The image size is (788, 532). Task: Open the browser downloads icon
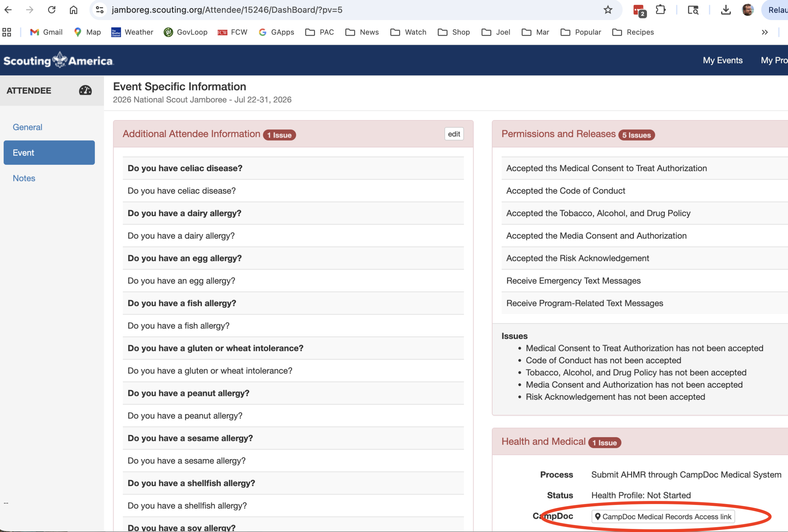coord(725,10)
